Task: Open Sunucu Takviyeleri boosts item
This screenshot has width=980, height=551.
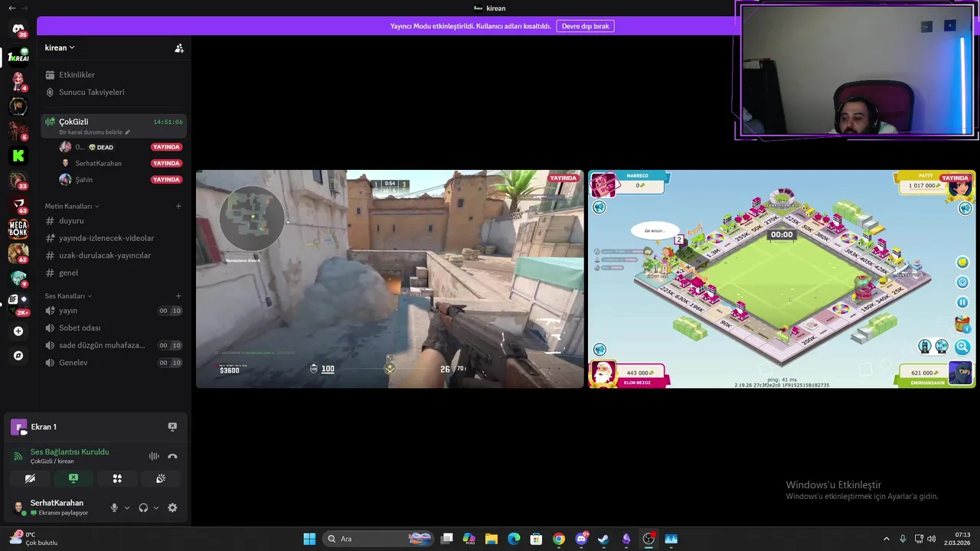Action: (113, 92)
